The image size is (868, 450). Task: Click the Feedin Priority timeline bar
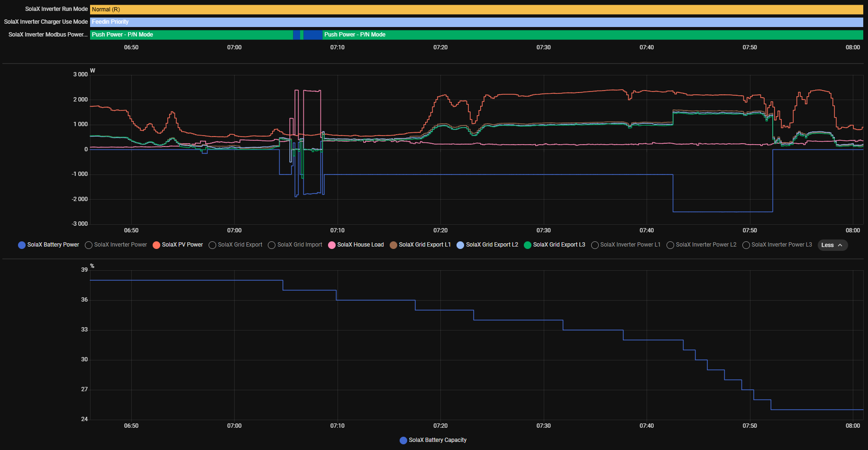point(476,22)
